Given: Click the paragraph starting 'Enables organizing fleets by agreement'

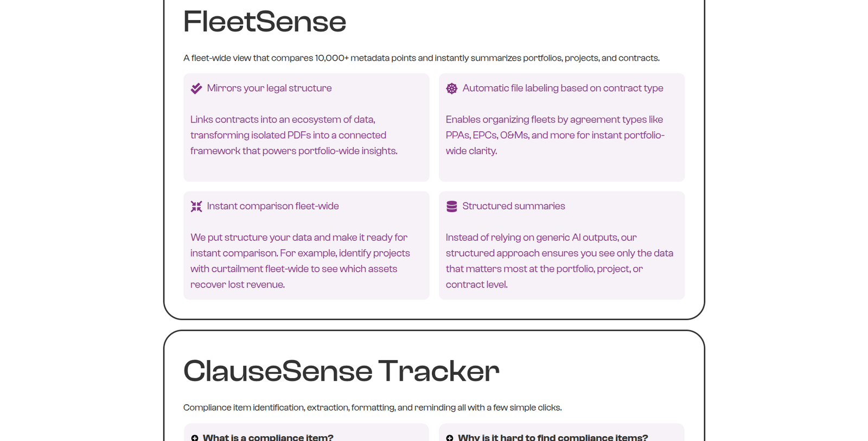Looking at the screenshot, I should coord(555,135).
